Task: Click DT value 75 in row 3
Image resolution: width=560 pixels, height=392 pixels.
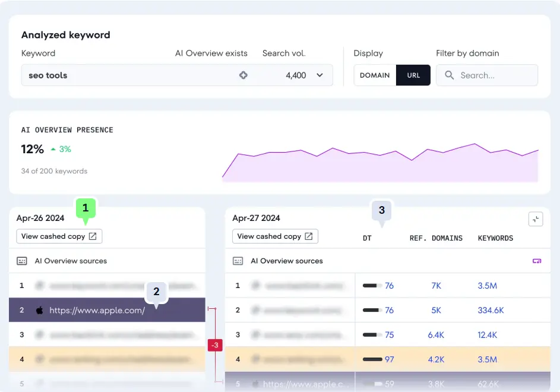Action: (x=390, y=335)
